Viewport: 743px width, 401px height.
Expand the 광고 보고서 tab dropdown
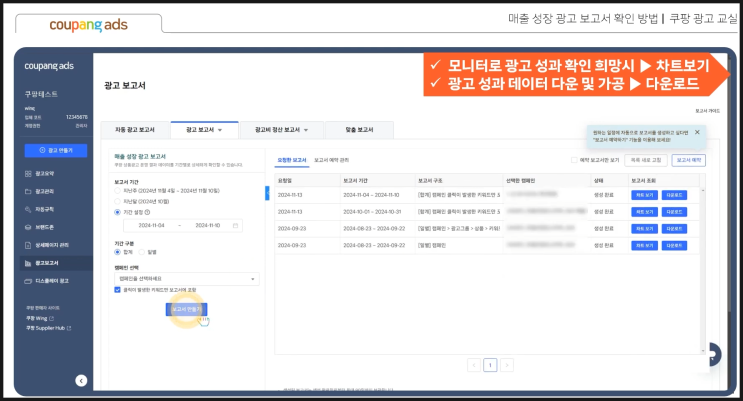coord(220,130)
